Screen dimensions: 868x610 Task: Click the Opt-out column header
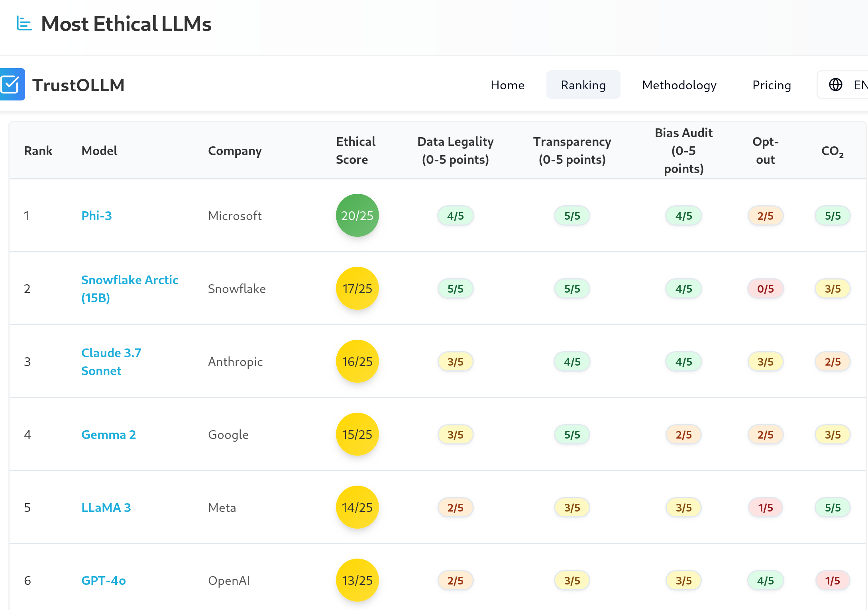(x=765, y=151)
